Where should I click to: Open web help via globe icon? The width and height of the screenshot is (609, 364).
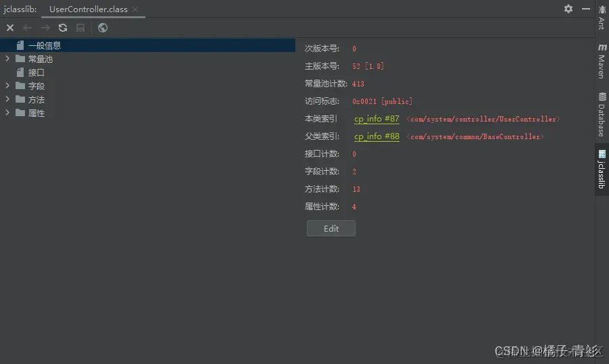pos(103,28)
